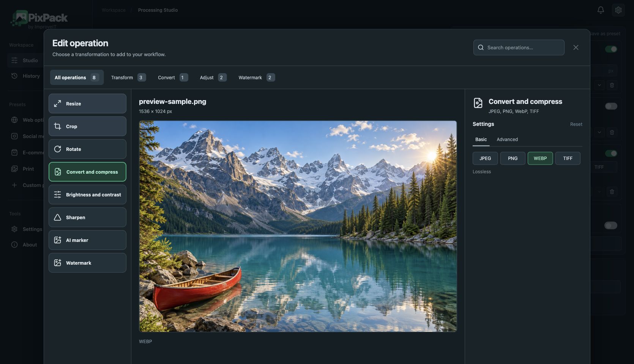Click the mountain lake preview image

[x=298, y=226]
